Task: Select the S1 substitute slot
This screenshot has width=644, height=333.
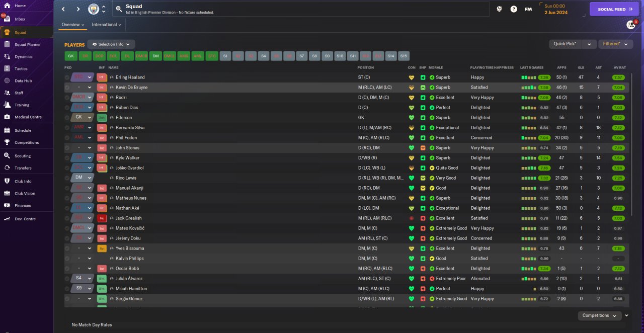Action: [225, 56]
